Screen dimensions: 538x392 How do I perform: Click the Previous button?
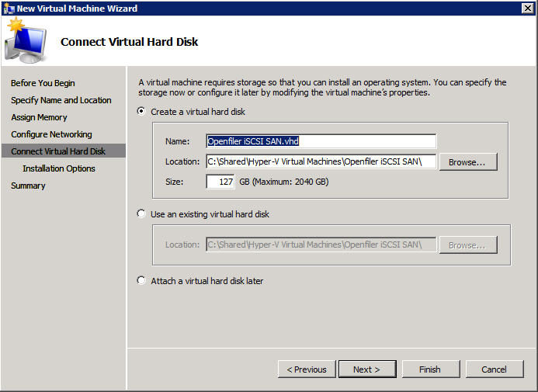307,369
